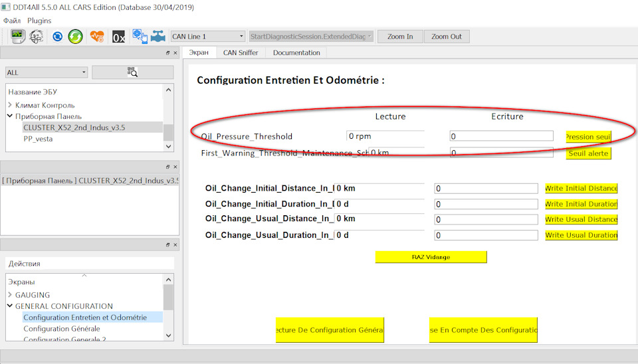
Task: Expand the GAUGING tree node
Action: coord(10,294)
